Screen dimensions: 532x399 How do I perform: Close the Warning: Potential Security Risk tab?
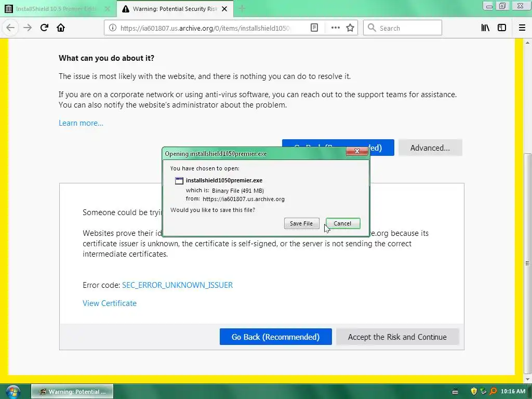(x=224, y=9)
